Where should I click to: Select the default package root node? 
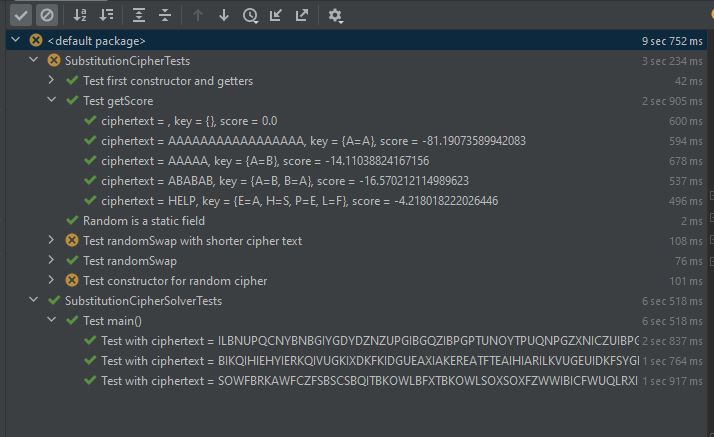pos(96,41)
